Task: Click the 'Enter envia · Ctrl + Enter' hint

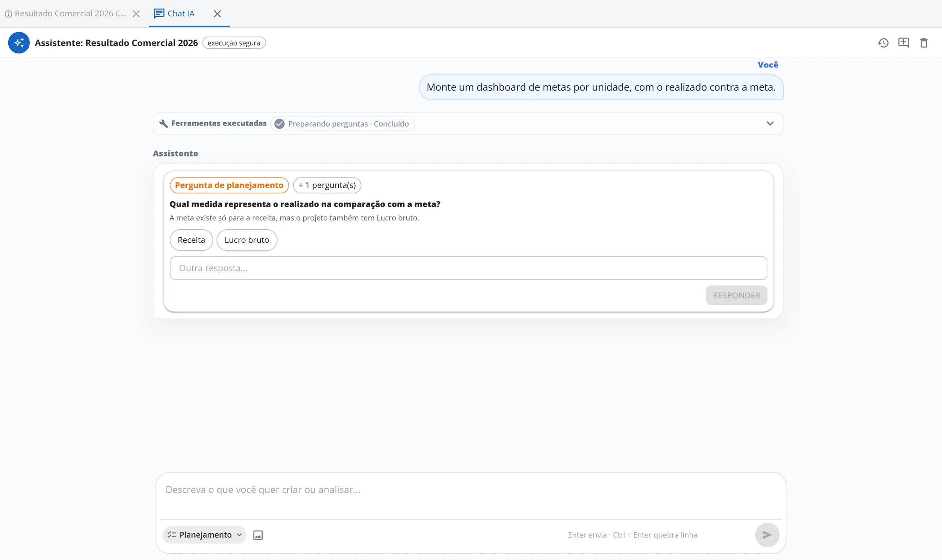Action: click(633, 535)
